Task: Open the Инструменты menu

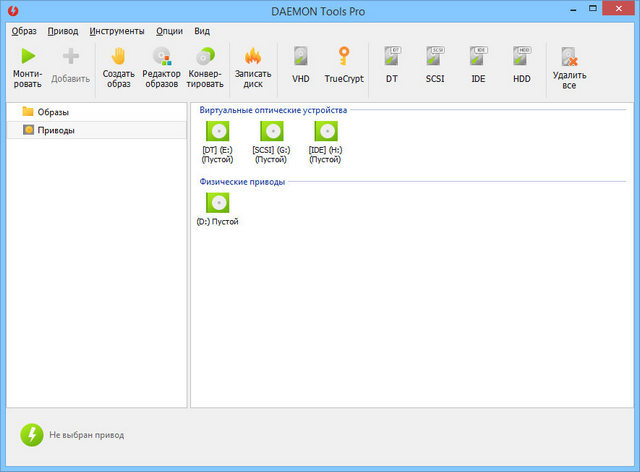Action: click(x=116, y=31)
